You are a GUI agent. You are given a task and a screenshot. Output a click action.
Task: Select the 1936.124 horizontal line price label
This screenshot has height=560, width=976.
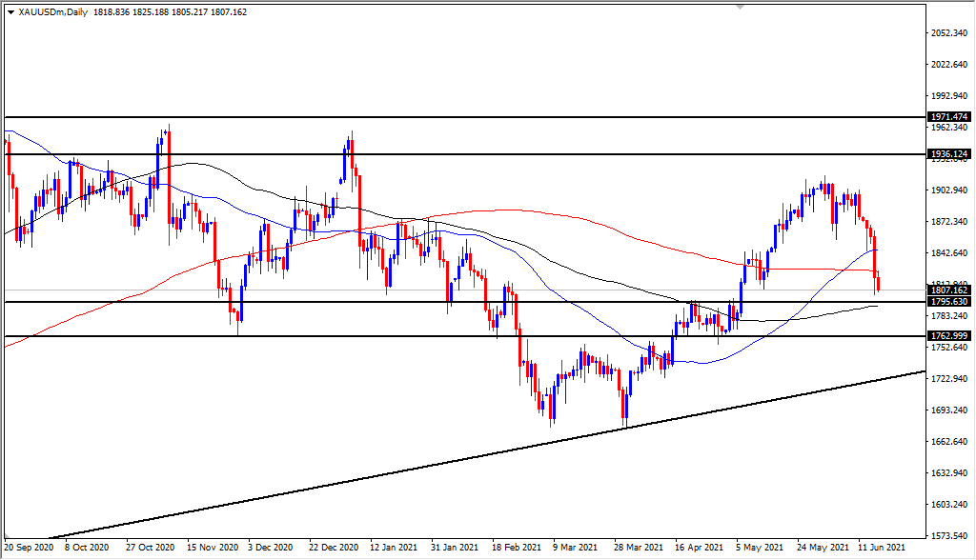click(x=948, y=153)
